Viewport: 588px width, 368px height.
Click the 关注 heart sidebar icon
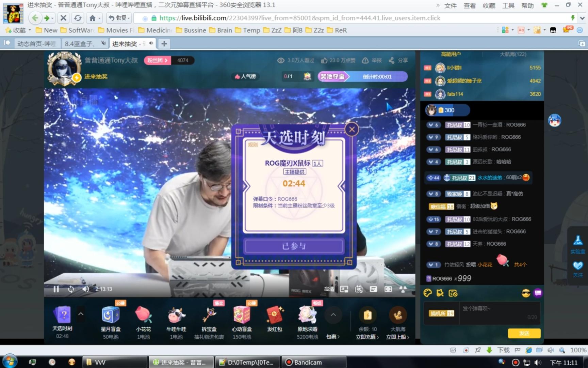(578, 269)
